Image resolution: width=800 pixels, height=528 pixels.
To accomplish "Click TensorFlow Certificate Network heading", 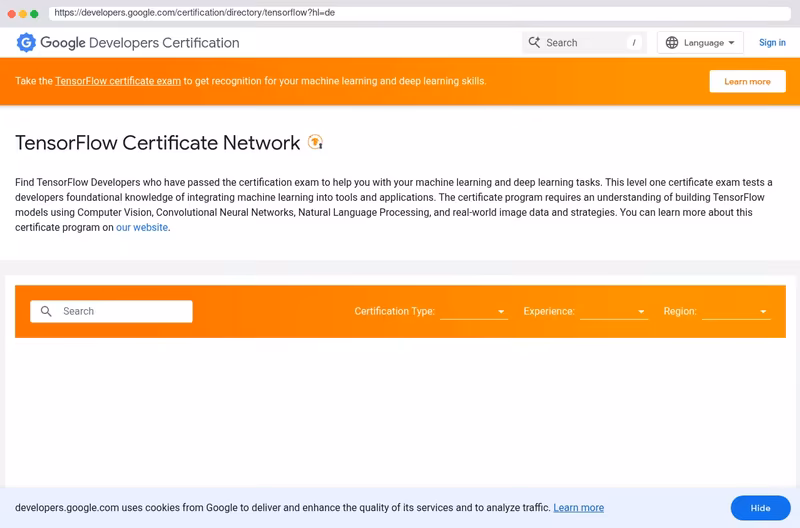I will click(158, 143).
